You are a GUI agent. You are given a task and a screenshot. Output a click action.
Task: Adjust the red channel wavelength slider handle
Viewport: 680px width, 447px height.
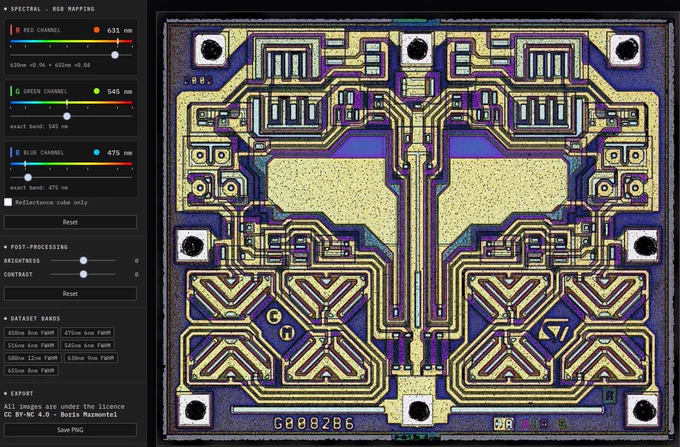115,55
